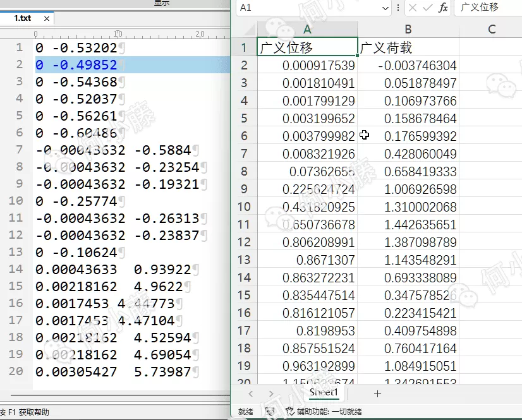Switch to the Sheet1 tab
This screenshot has height=420, width=522.
[324, 393]
